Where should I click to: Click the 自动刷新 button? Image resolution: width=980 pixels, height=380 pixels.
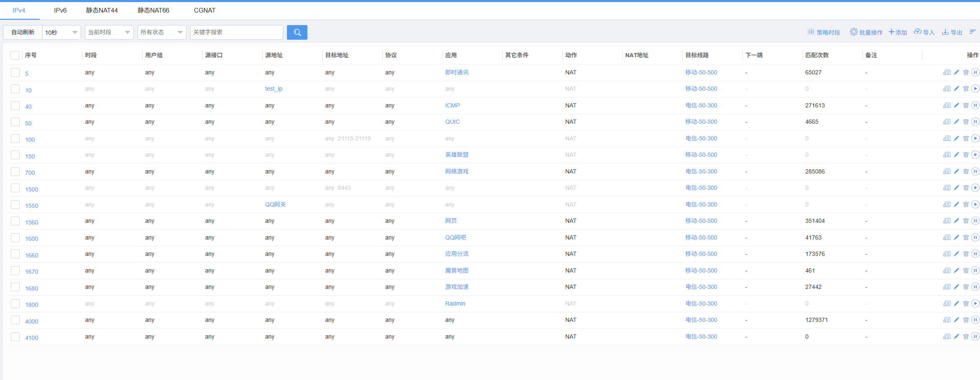(x=23, y=32)
